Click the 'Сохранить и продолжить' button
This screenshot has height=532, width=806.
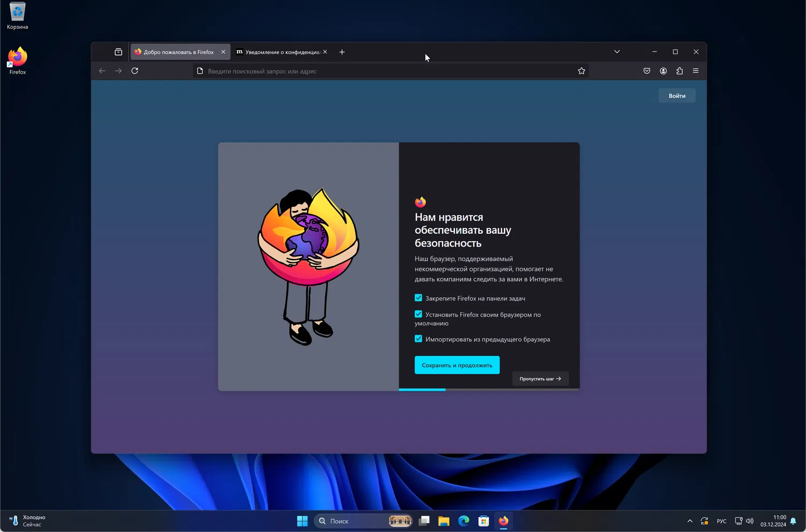point(457,365)
